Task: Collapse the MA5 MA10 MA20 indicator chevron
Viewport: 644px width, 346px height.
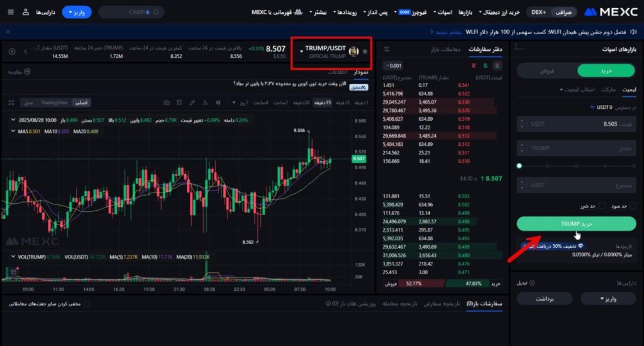Action: tap(13, 131)
